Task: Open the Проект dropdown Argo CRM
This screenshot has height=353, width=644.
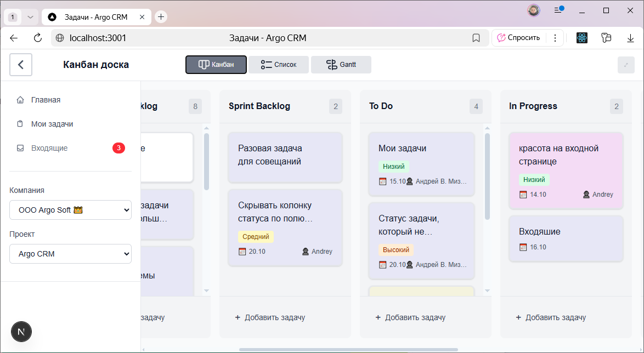Action: click(x=70, y=254)
